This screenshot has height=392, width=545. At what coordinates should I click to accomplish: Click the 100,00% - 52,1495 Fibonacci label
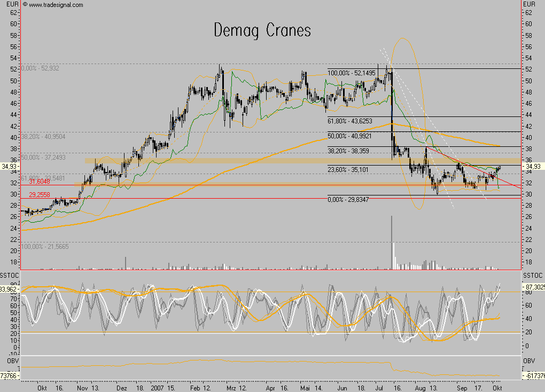tap(355, 73)
